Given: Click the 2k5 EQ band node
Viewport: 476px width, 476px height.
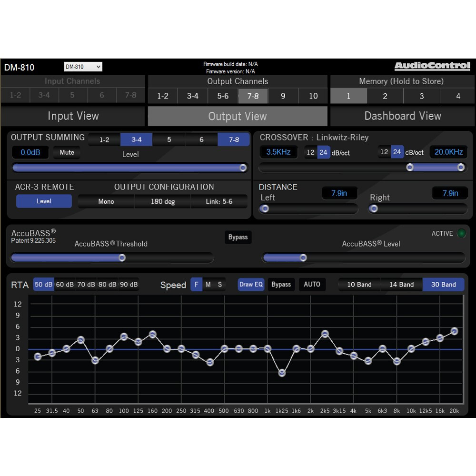Looking at the screenshot, I should (325, 334).
